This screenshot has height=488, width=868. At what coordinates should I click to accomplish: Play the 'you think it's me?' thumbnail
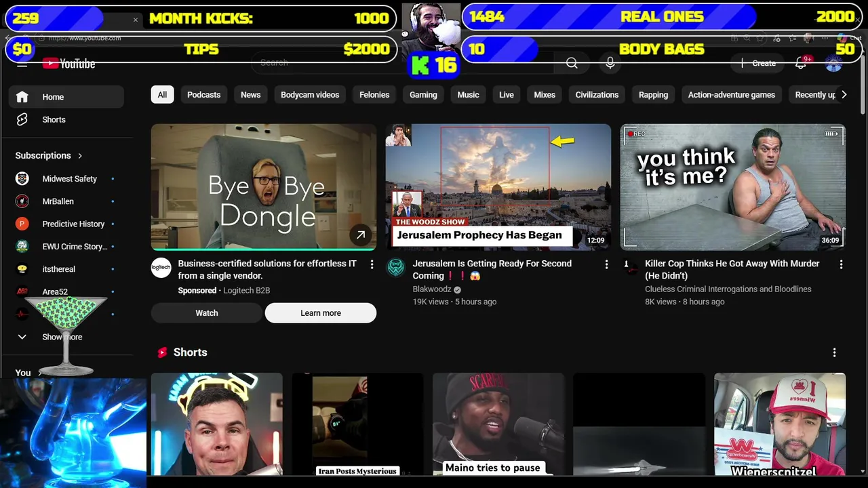(733, 187)
